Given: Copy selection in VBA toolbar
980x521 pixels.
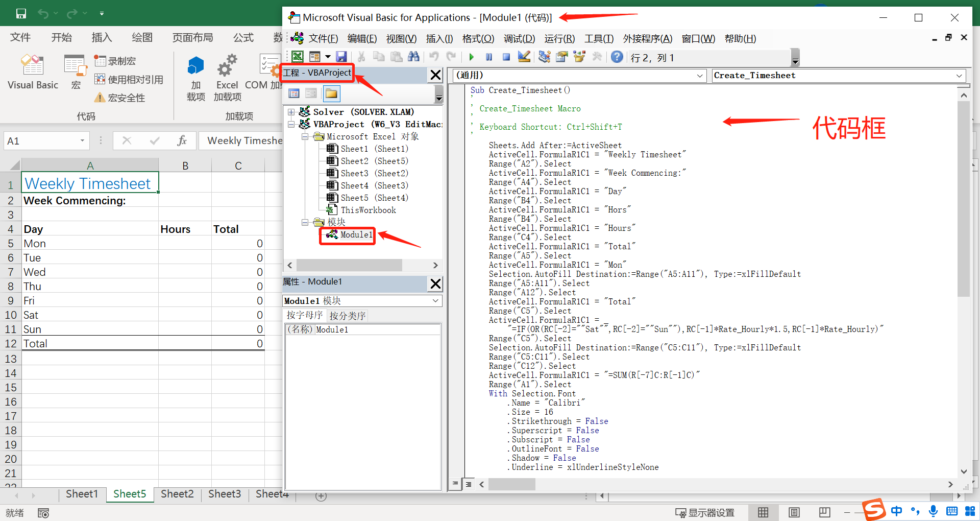Looking at the screenshot, I should [x=379, y=57].
